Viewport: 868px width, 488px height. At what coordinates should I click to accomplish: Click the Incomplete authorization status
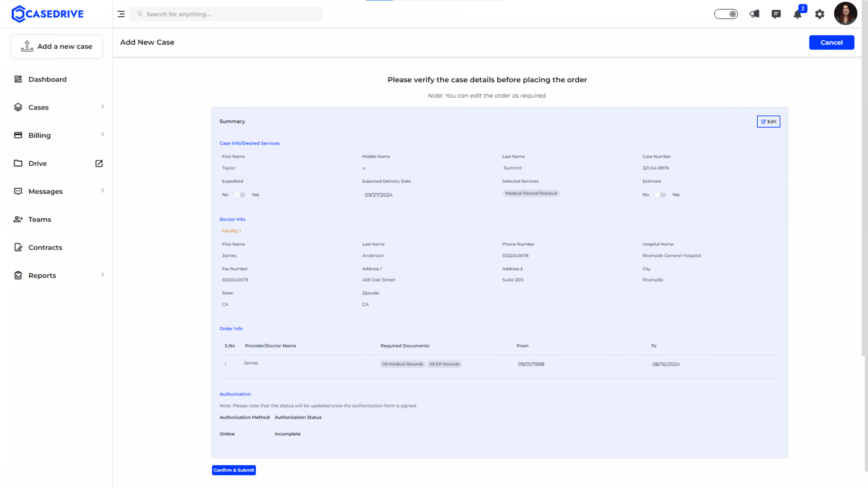288,434
